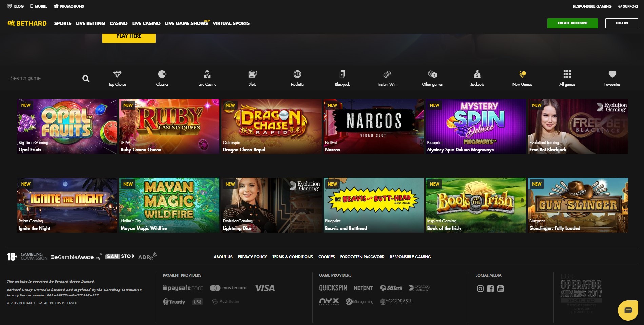644x325 pixels.
Task: Open the Lightning Dice game tile
Action: (271, 205)
